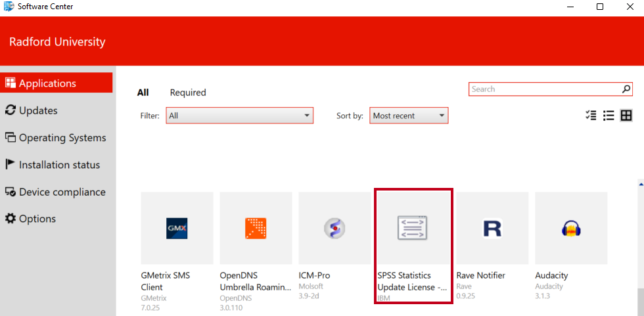Open the SPSS Statistics Update License tile icon

click(413, 228)
